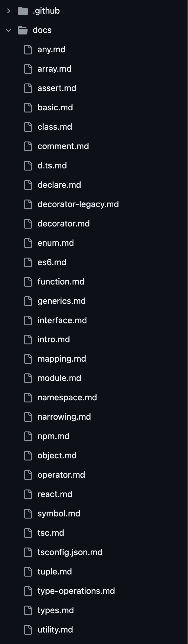The width and height of the screenshot is (188, 644).
Task: Click the file icon beside generics.md
Action: pyautogui.click(x=28, y=301)
